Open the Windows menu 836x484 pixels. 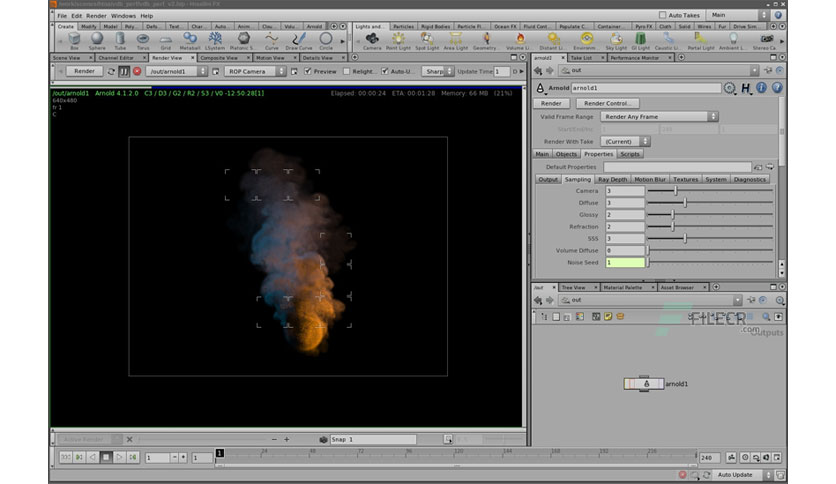pos(123,15)
